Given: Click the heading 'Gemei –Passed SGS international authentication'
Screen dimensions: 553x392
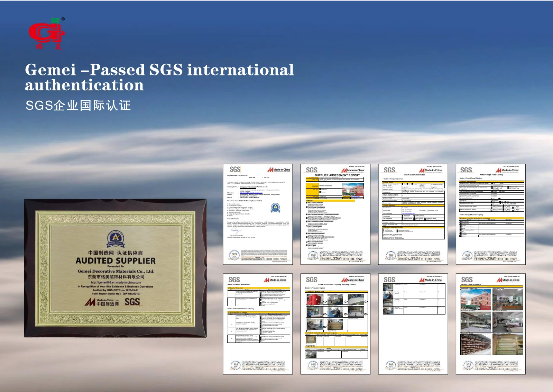Looking at the screenshot, I should pyautogui.click(x=159, y=77).
